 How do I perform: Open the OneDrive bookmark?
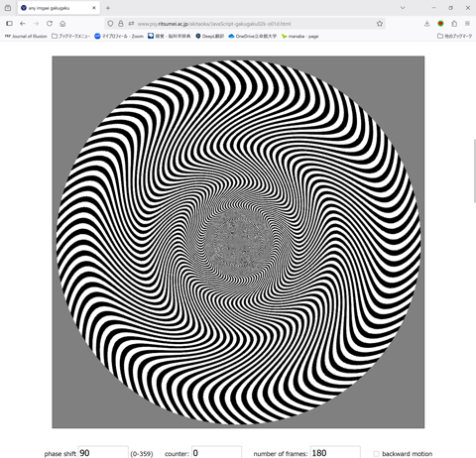point(253,36)
